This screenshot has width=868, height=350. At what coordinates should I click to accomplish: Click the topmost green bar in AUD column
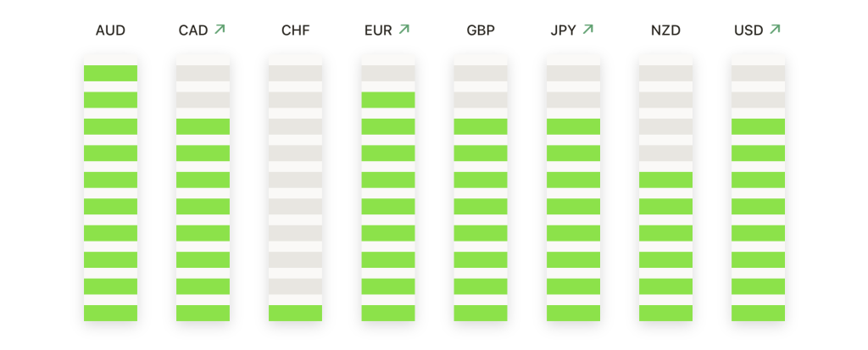[111, 73]
